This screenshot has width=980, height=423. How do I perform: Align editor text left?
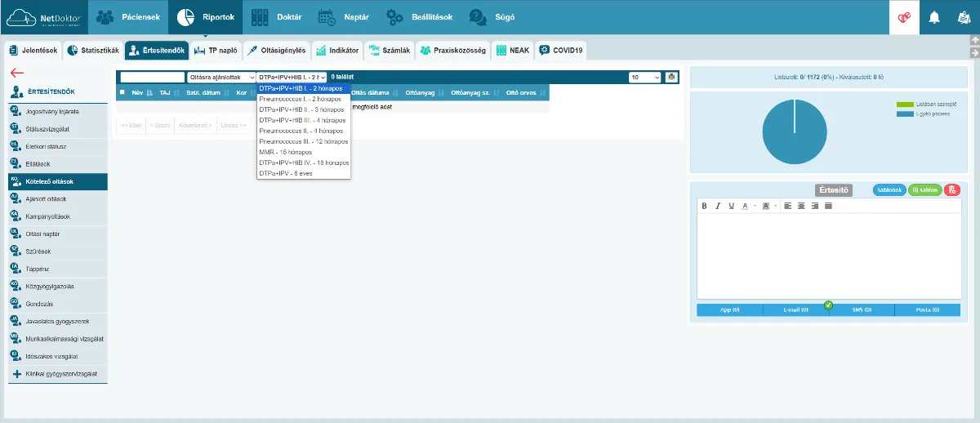(x=788, y=206)
